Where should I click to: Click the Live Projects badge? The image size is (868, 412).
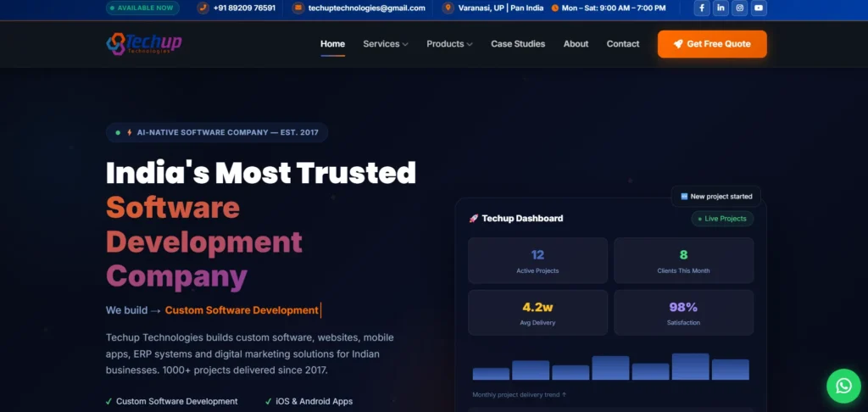coord(722,219)
